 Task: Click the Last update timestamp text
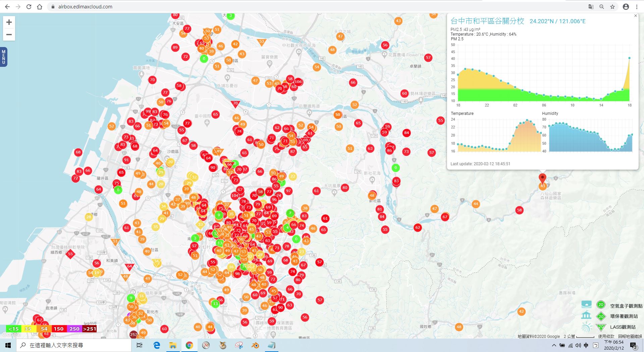point(480,164)
